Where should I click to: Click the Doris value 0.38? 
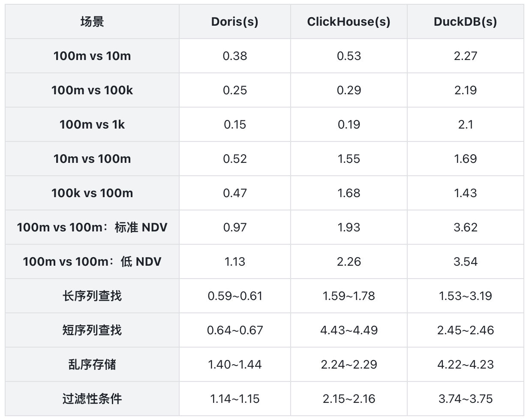235,56
